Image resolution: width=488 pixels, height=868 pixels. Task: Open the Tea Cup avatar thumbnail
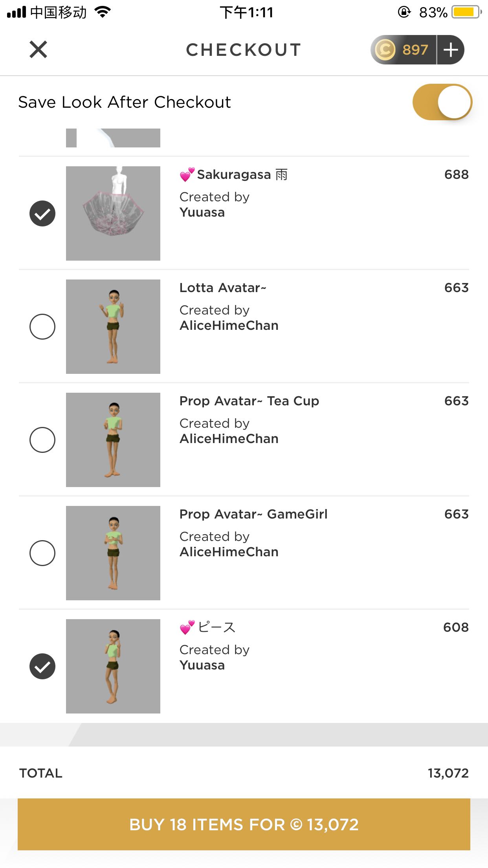click(x=113, y=440)
